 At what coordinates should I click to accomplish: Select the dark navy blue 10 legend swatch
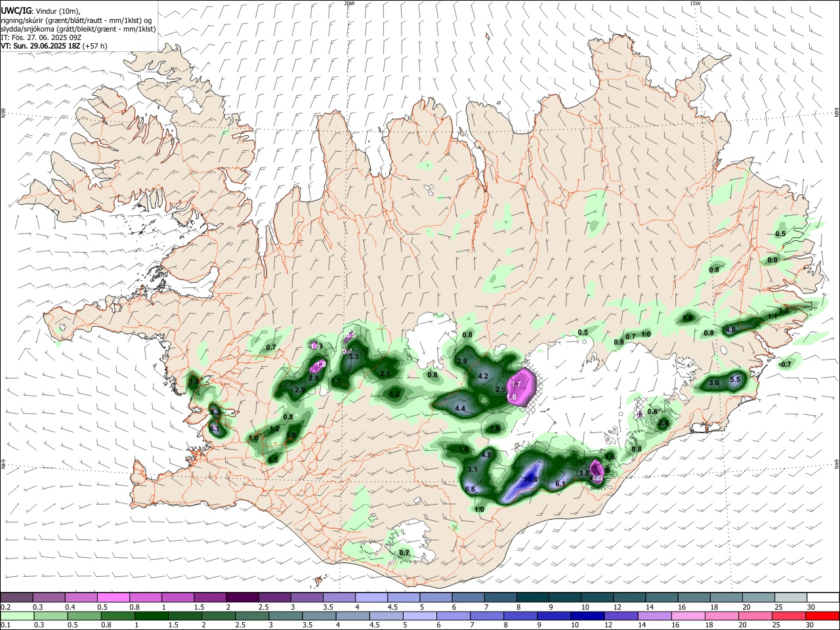click(x=587, y=616)
